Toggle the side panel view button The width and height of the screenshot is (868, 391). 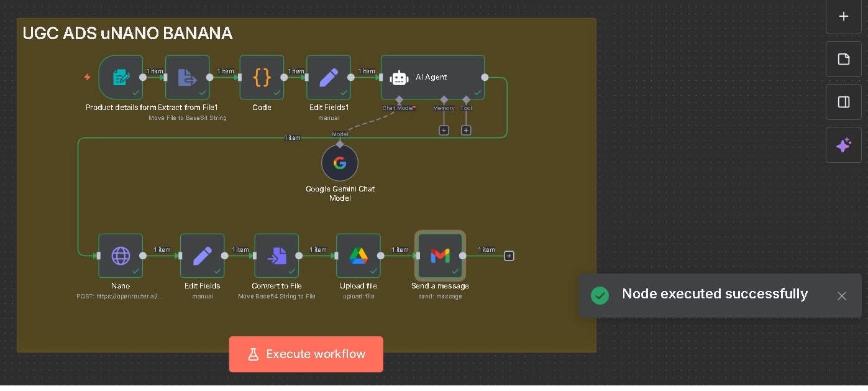point(843,102)
